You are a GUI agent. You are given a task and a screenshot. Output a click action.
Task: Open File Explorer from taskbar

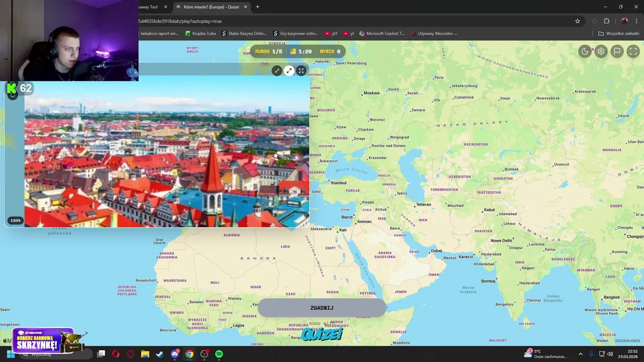(x=145, y=354)
